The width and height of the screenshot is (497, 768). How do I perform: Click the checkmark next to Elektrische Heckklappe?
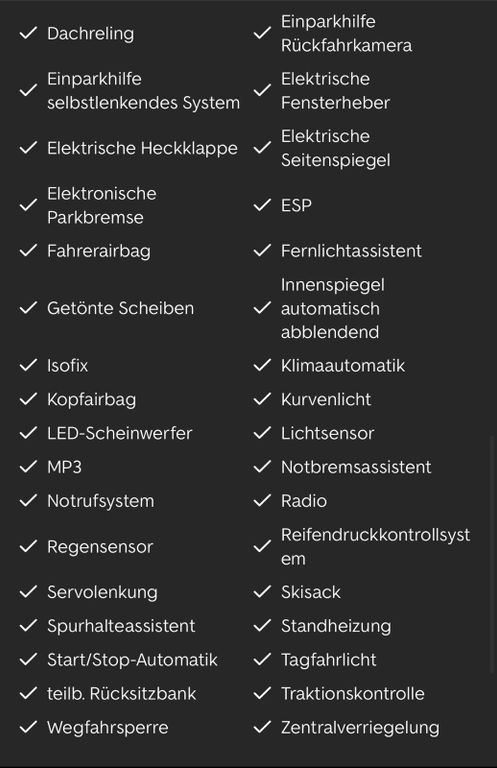tap(28, 147)
